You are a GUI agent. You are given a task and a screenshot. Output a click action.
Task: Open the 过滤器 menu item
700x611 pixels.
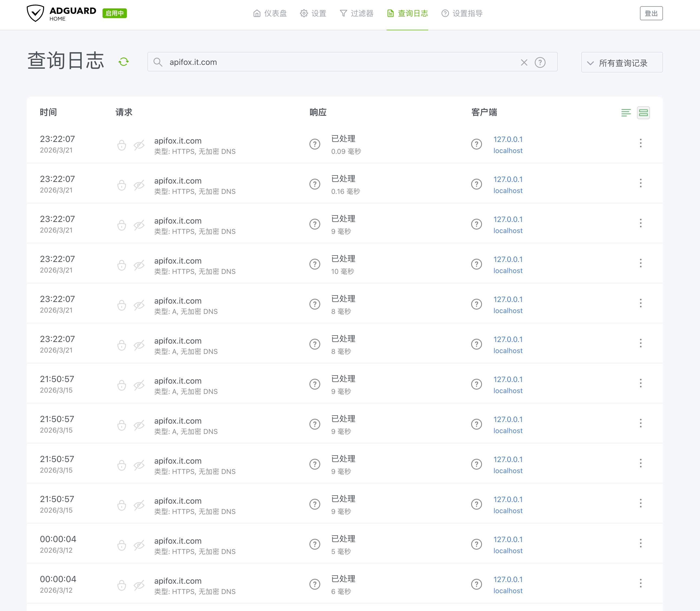point(357,13)
